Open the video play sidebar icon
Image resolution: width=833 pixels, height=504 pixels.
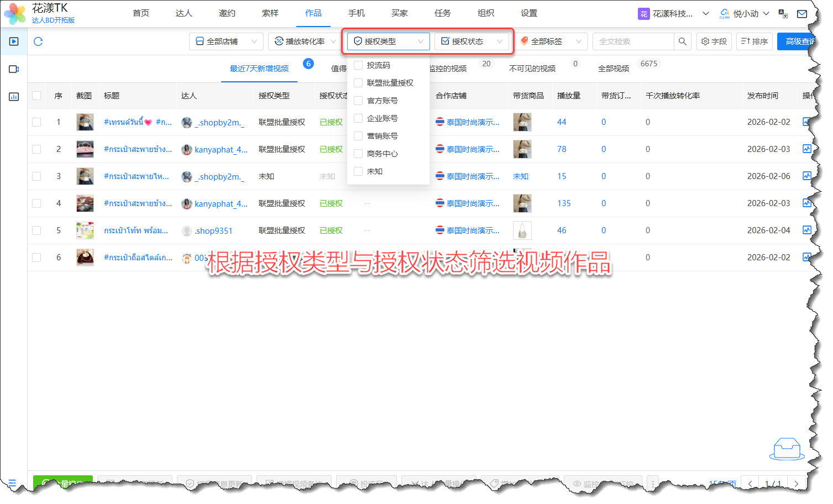coord(14,41)
